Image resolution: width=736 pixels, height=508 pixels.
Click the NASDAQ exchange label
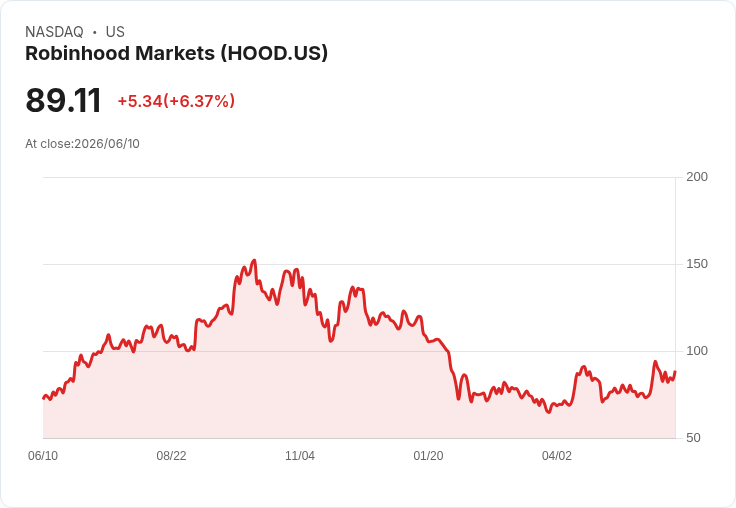pos(54,32)
